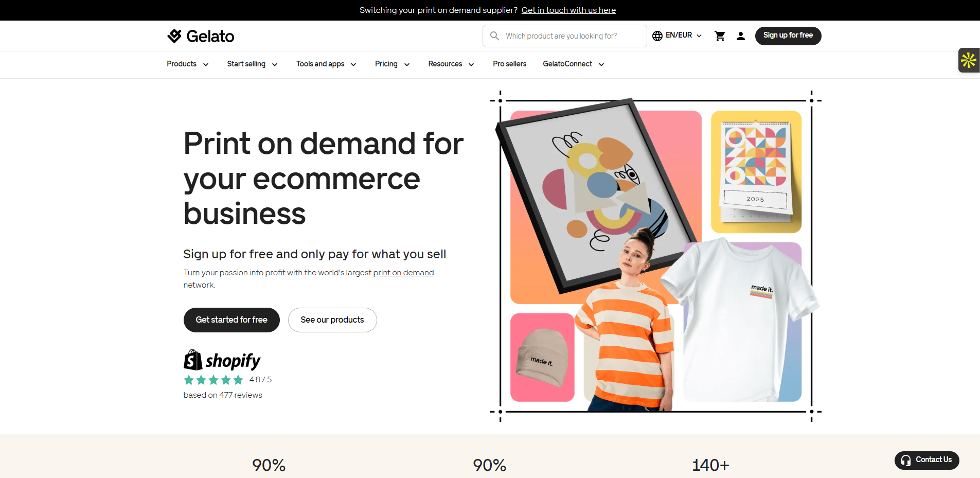Expand the Products menu

(188, 64)
